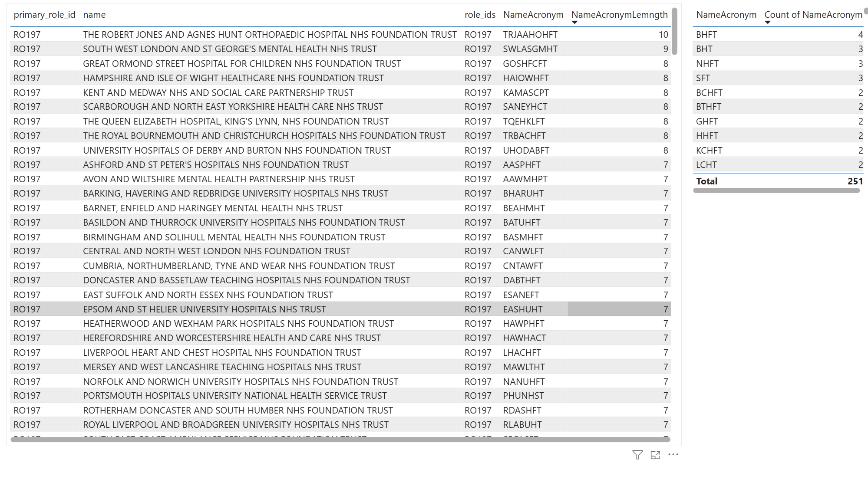Sort by role_ids column header
868x486 pixels.
click(x=480, y=15)
